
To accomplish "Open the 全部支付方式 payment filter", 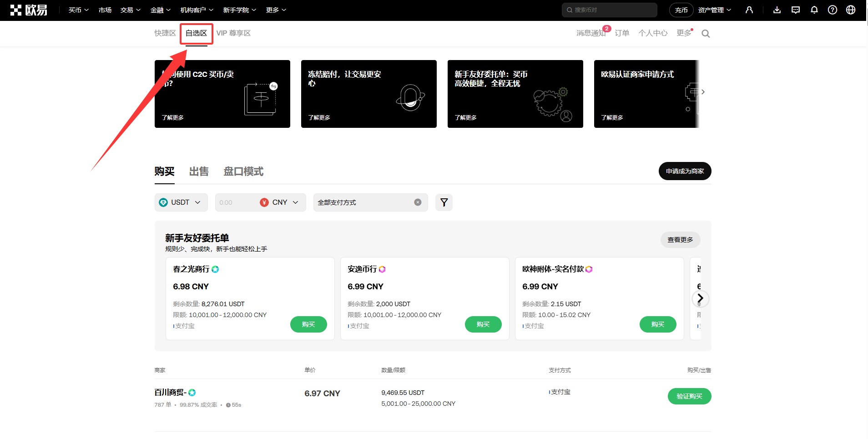I will click(370, 202).
